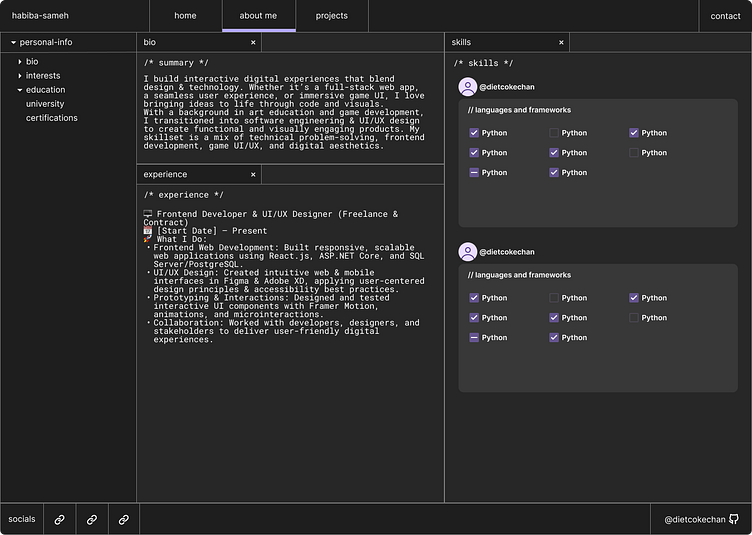Click the GitHub icon beside @dietcokechan

click(734, 520)
